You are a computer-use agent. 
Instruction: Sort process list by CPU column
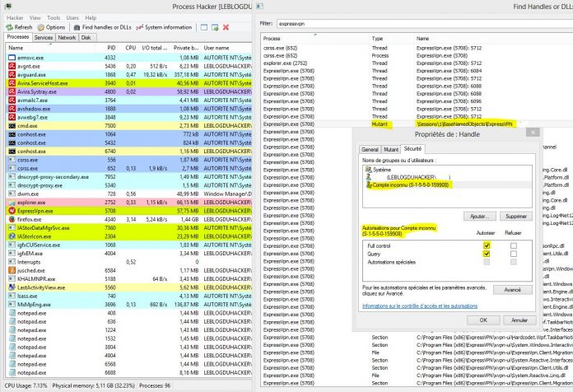128,48
